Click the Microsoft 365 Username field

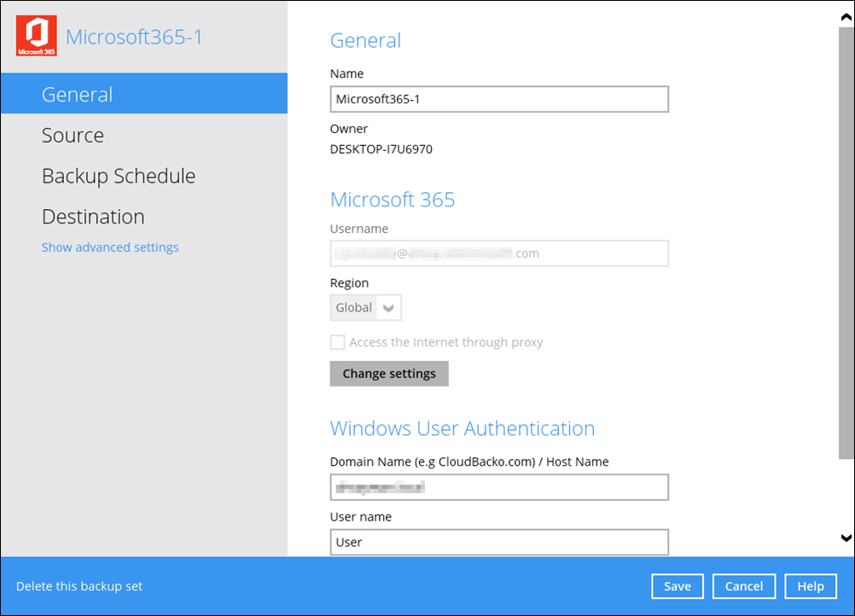[x=498, y=253]
